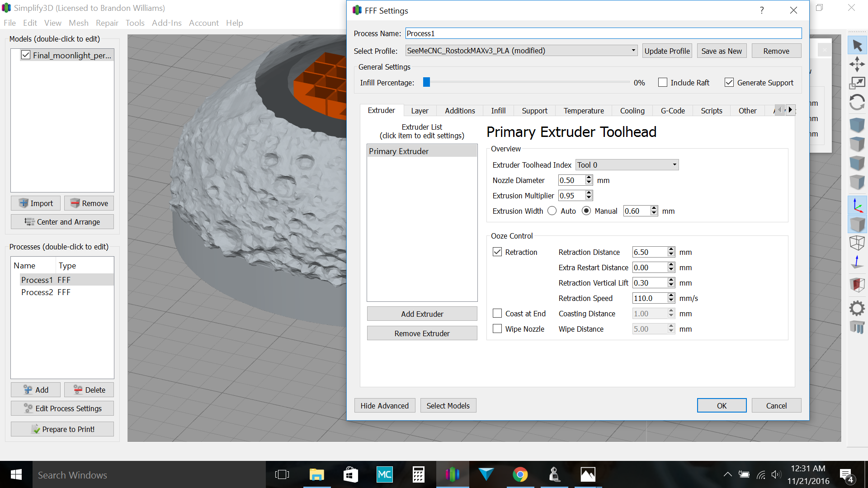
Task: Switch to wireframe cube view
Action: pos(857,243)
